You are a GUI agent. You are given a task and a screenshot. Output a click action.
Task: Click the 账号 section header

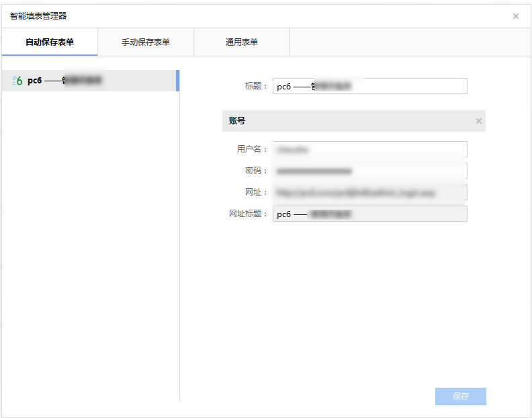pos(354,121)
